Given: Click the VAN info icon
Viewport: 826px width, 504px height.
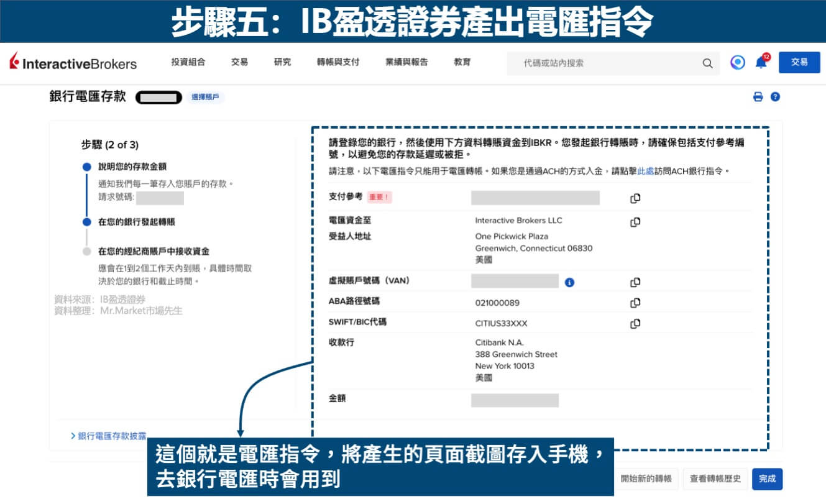Looking at the screenshot, I should pyautogui.click(x=569, y=282).
